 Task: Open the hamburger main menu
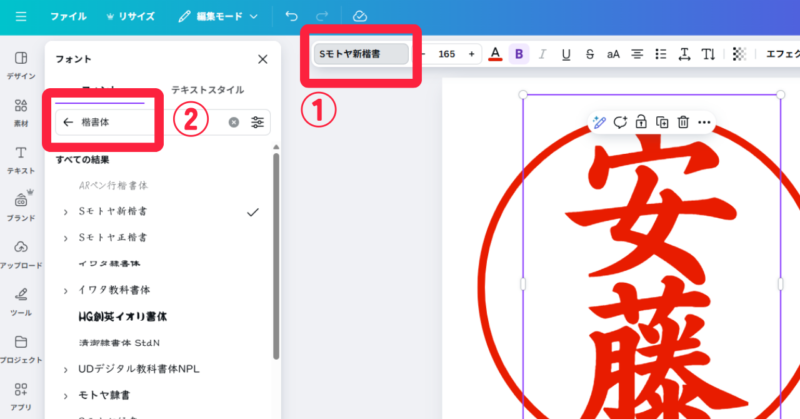click(x=21, y=16)
